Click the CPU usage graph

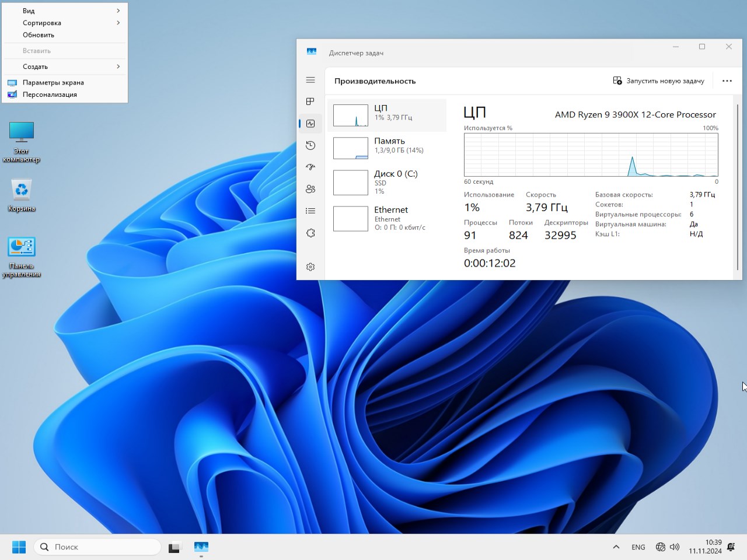coord(591,155)
